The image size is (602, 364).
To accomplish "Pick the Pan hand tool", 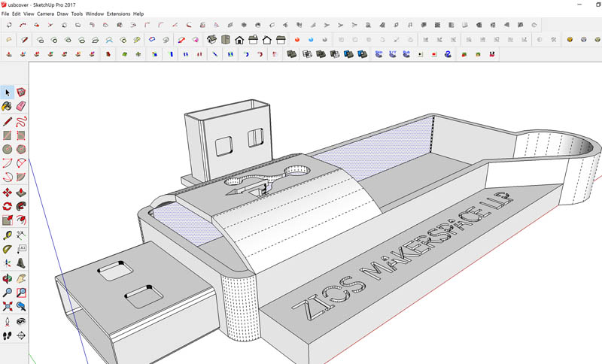I will coord(21,278).
